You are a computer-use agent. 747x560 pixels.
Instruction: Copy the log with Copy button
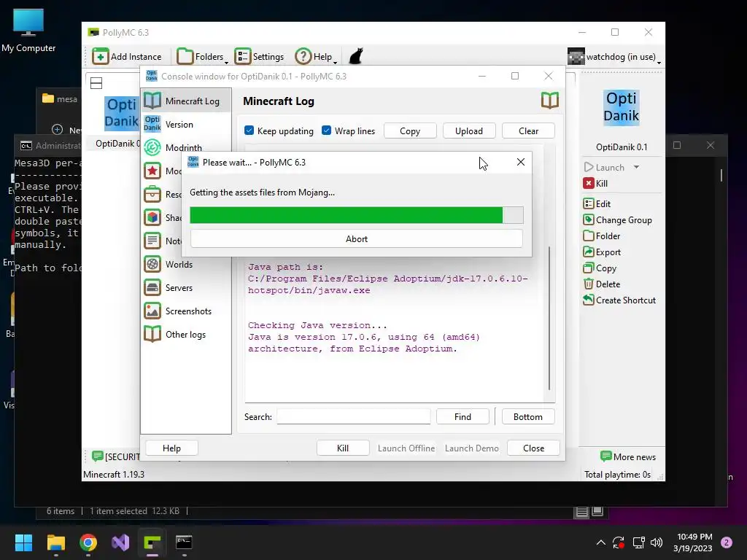[x=410, y=131]
